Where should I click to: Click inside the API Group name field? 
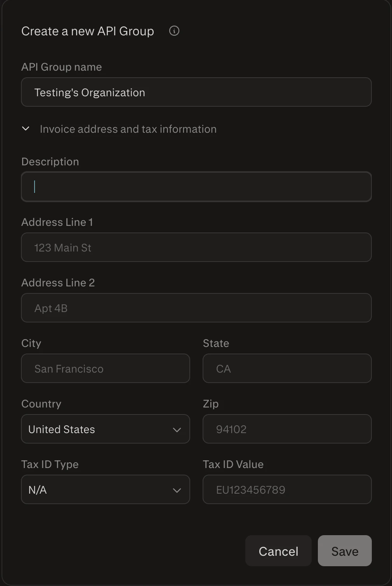coord(196,92)
